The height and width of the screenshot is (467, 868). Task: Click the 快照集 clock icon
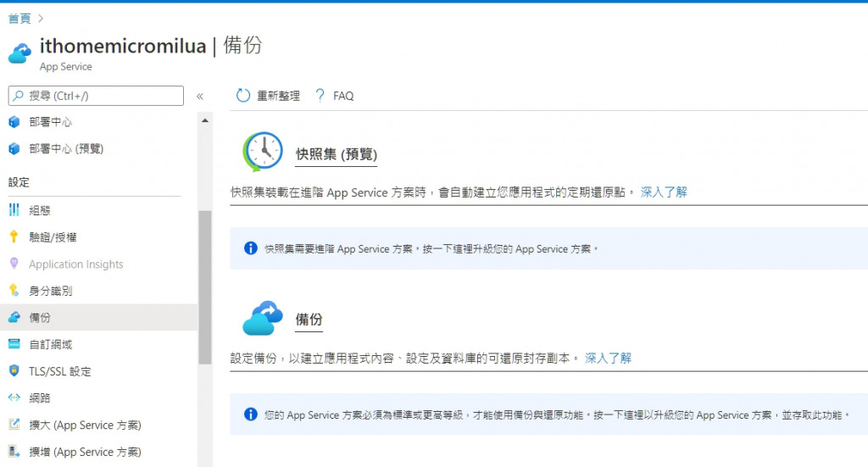[263, 151]
